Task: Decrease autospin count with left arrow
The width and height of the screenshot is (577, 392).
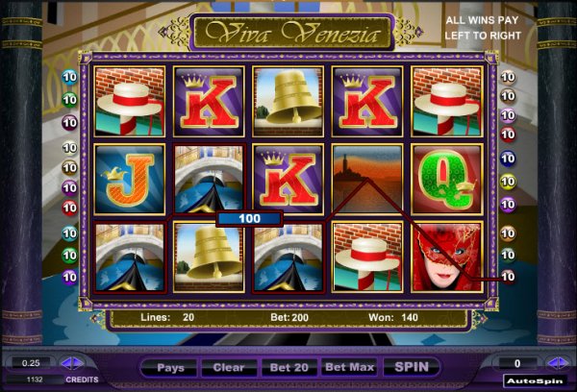Action: (x=553, y=363)
